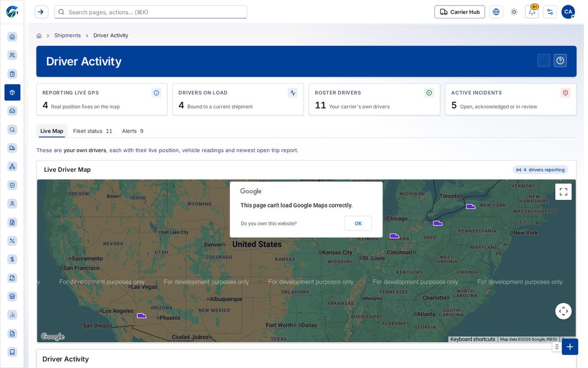Screen dimensions: 588x368
Task: Click the Active Incidents count 5
Action: click(454, 105)
